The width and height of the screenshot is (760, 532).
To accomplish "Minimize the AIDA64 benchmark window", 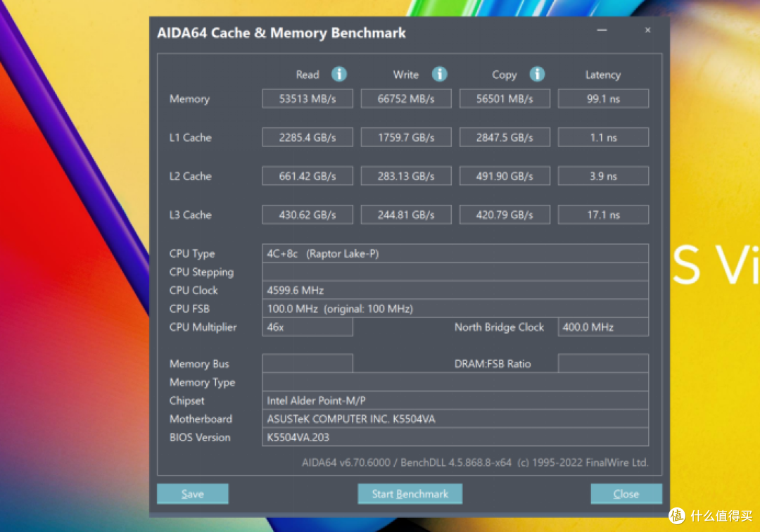I will [x=602, y=30].
